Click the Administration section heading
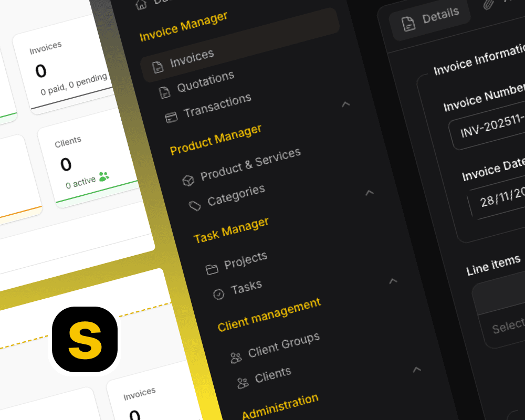This screenshot has height=420, width=525. [x=280, y=404]
